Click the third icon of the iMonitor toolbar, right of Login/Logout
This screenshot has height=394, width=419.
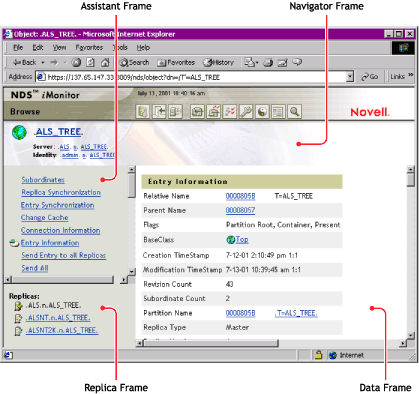click(175, 112)
